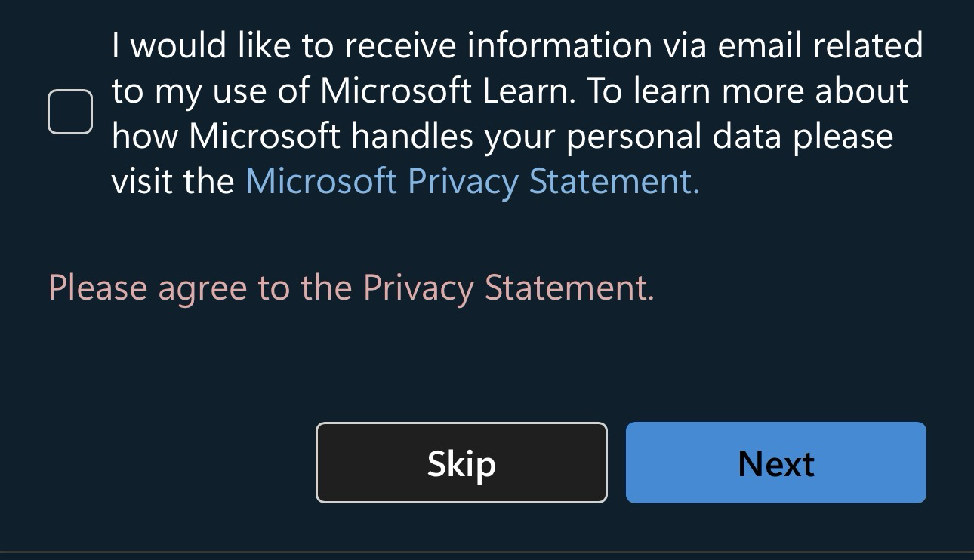Click the first line of the email consent label
974x560 pixels.
[x=516, y=47]
